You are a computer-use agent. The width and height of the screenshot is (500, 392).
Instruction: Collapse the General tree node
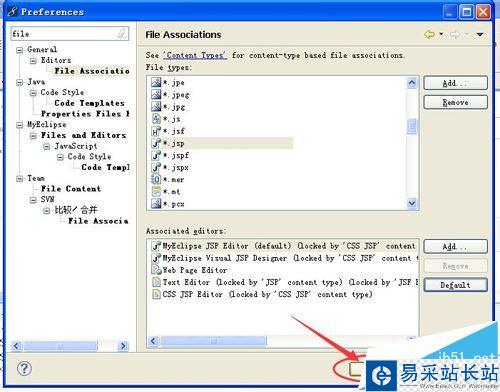[20, 50]
